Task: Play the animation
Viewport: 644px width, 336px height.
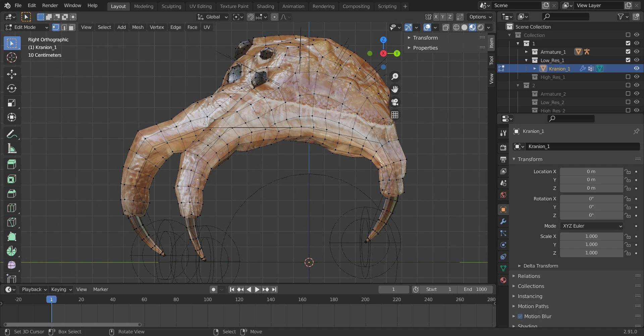Action: pos(257,289)
